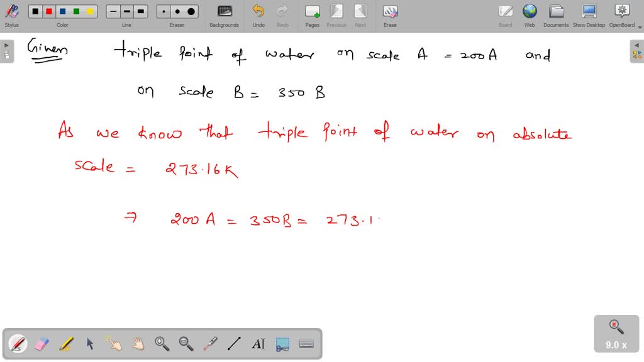
Task: Use the Capture part of screen tool
Action: click(282, 344)
